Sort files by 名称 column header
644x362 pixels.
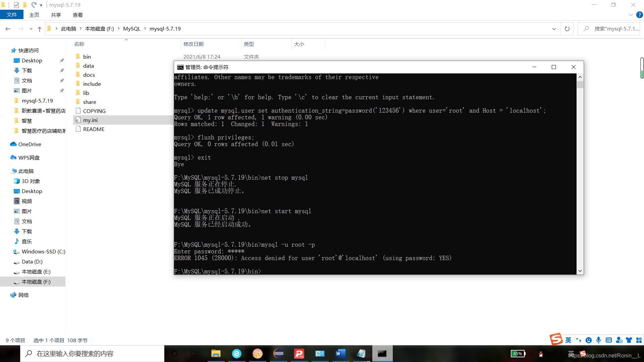(79, 44)
